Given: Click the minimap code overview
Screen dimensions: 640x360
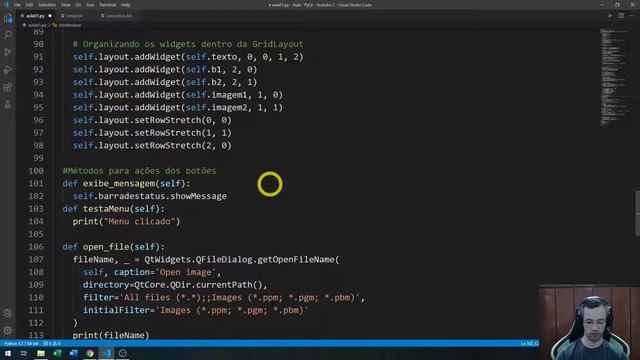Looking at the screenshot, I should 614,78.
